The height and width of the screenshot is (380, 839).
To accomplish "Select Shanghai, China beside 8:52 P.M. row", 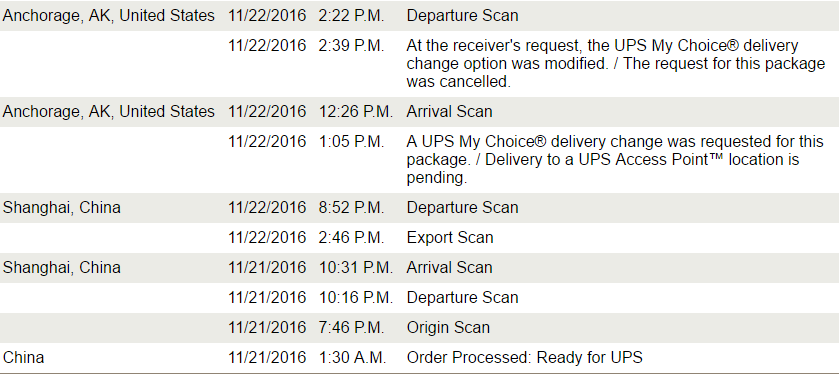I will pos(62,208).
